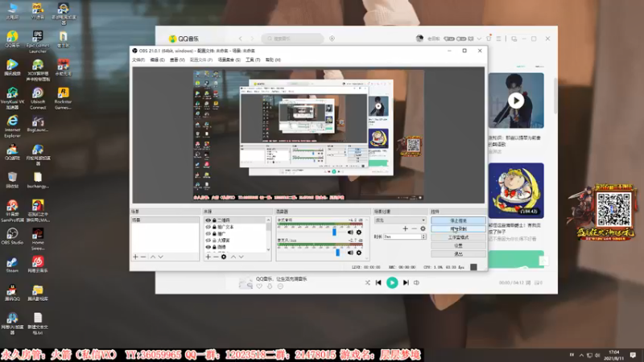Hide the 二维码 source via eye icon
This screenshot has height=362, width=644.
[208, 220]
